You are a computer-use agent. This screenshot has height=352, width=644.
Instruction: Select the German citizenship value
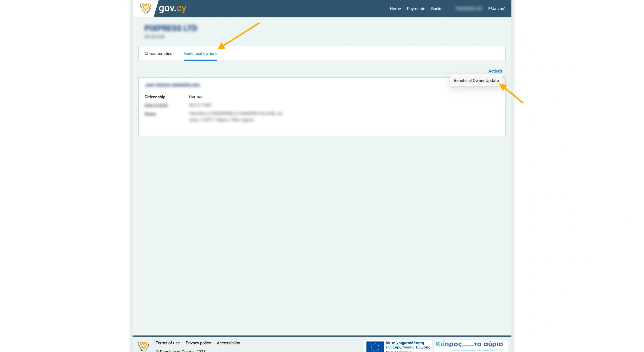click(x=196, y=97)
